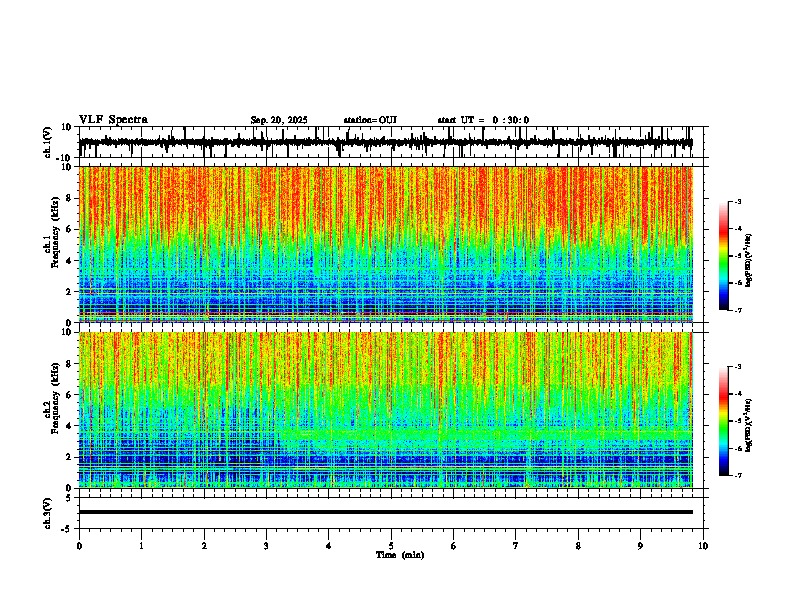Click the time axis tick label "3"
This screenshot has height=612, width=792.
266,546
